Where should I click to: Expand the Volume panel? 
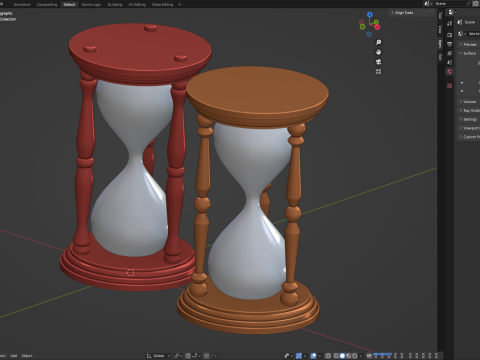468,102
